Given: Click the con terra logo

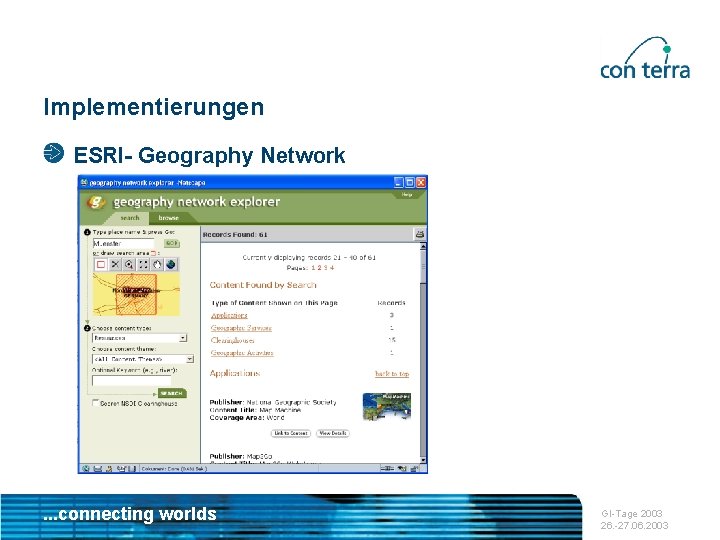Looking at the screenshot, I should 645,58.
